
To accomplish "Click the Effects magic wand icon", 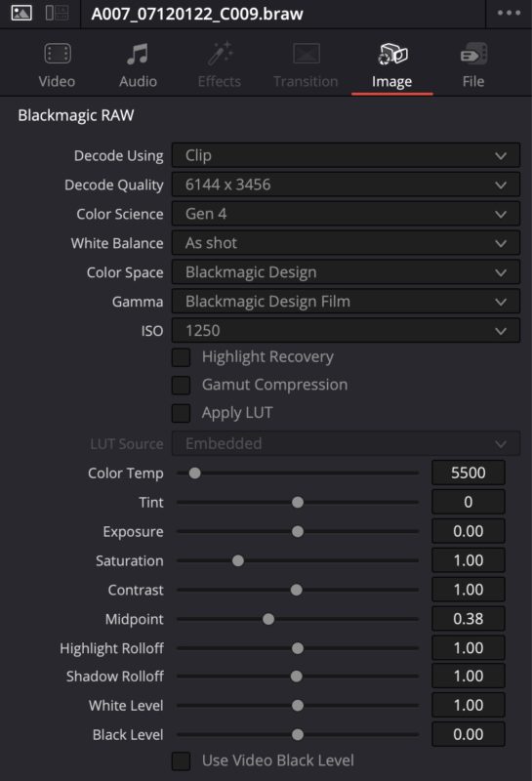I will coord(220,54).
